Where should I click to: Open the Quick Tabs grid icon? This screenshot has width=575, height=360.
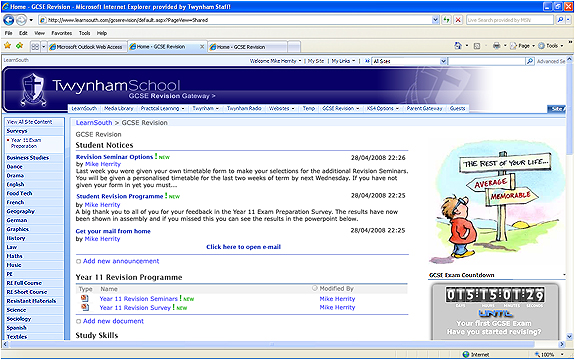tap(35, 47)
